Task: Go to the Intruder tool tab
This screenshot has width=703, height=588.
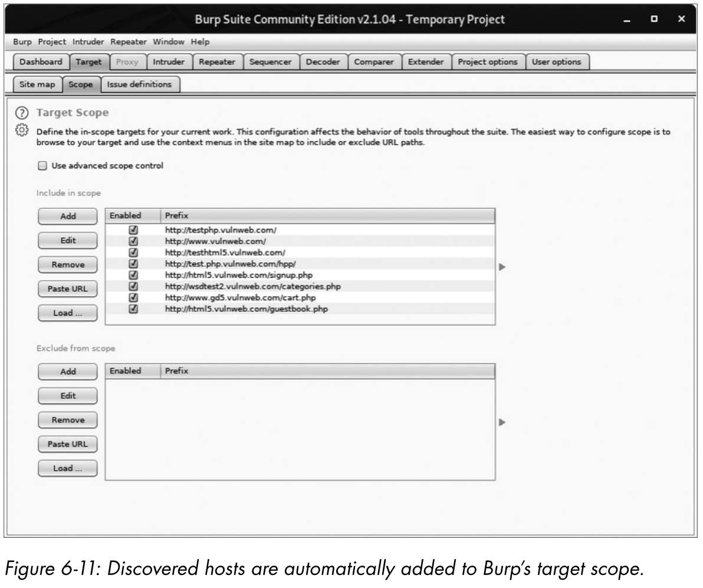Action: click(x=169, y=62)
